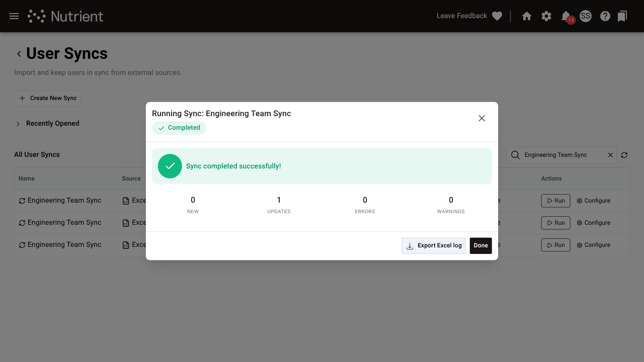
Task: Export the Excel log of the sync
Action: pyautogui.click(x=433, y=245)
